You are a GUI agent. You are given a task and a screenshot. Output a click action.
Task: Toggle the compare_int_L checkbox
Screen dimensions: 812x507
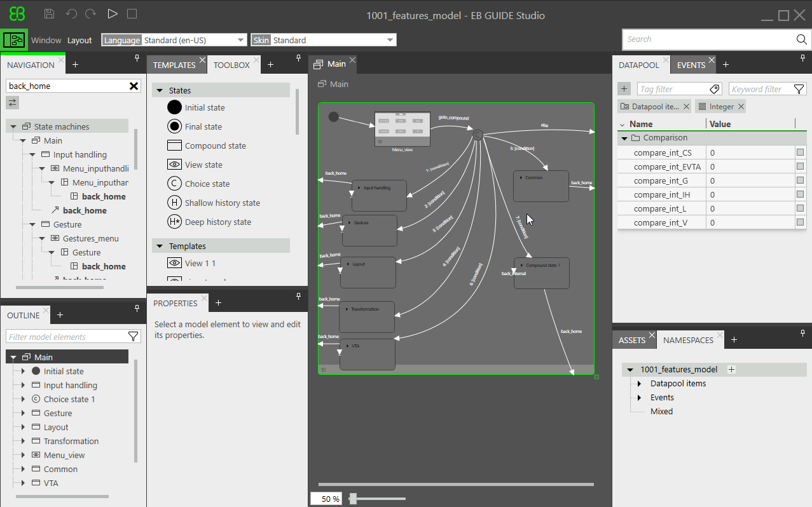801,208
